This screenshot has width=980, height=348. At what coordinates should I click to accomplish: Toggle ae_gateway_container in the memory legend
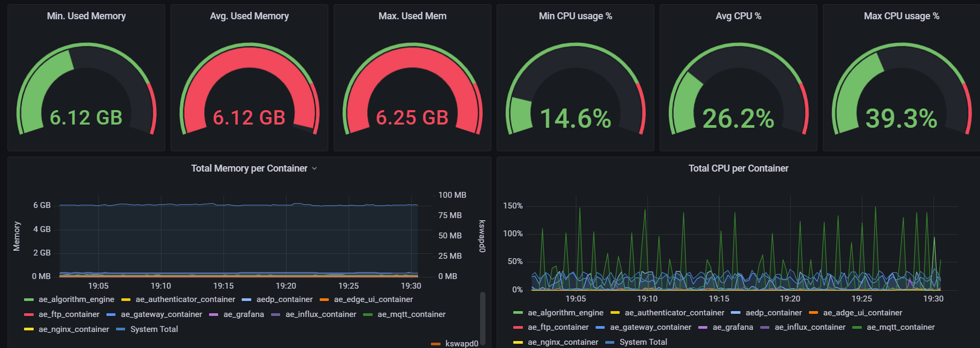click(161, 314)
